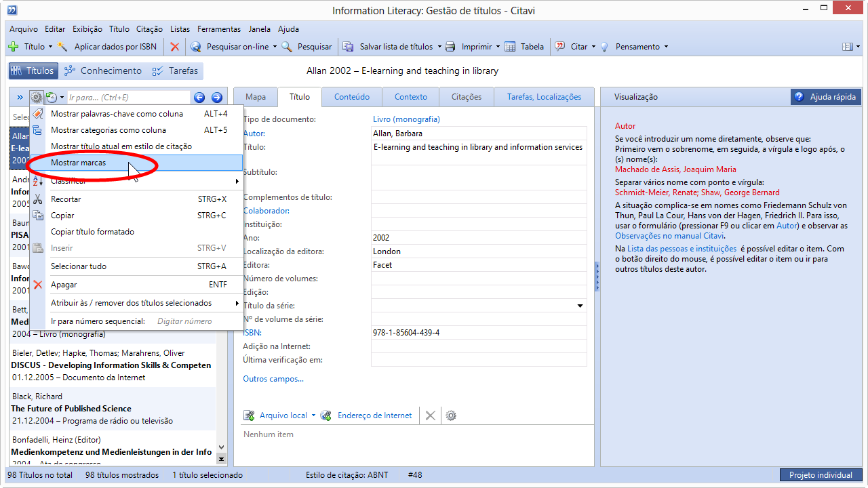The image size is (868, 488).
Task: Select Mostrar título atual em estilo de citação
Action: [x=136, y=146]
